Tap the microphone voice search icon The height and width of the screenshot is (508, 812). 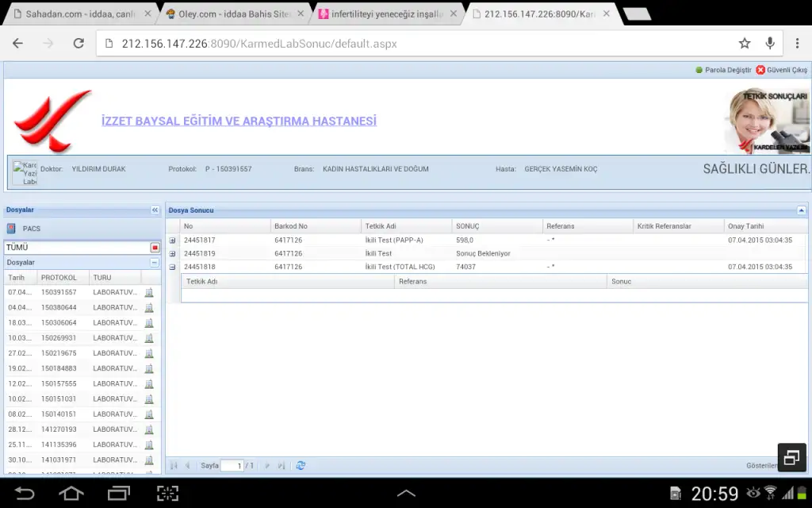(x=769, y=44)
